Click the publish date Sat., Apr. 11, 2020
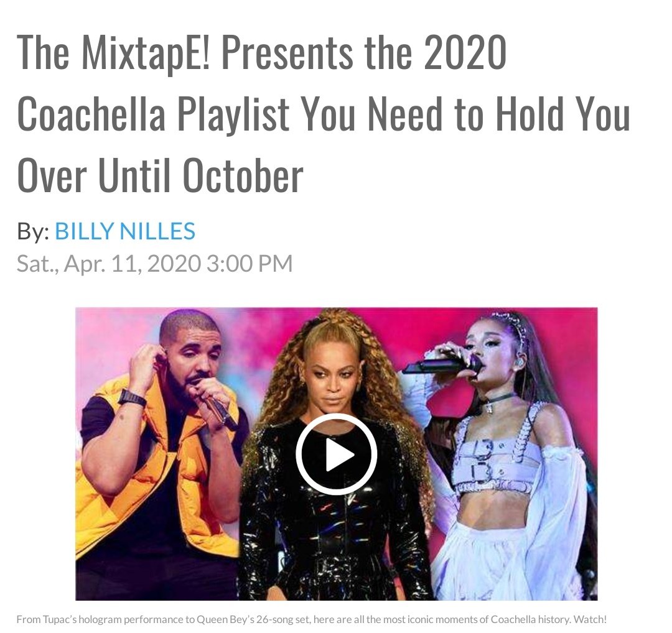This screenshot has height=633, width=672. [x=109, y=263]
